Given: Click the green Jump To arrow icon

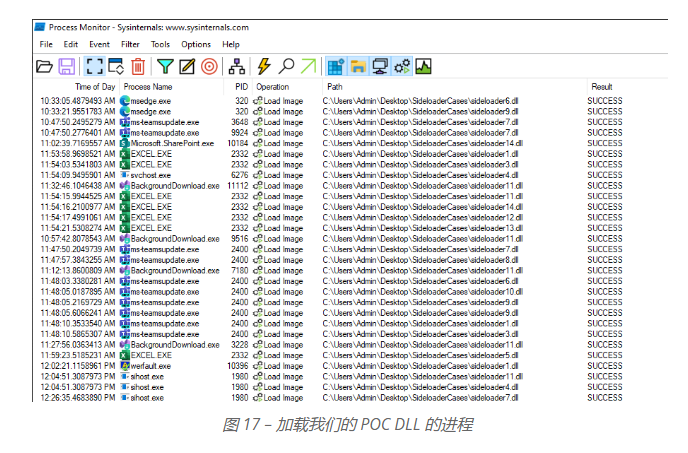Looking at the screenshot, I should 309,67.
